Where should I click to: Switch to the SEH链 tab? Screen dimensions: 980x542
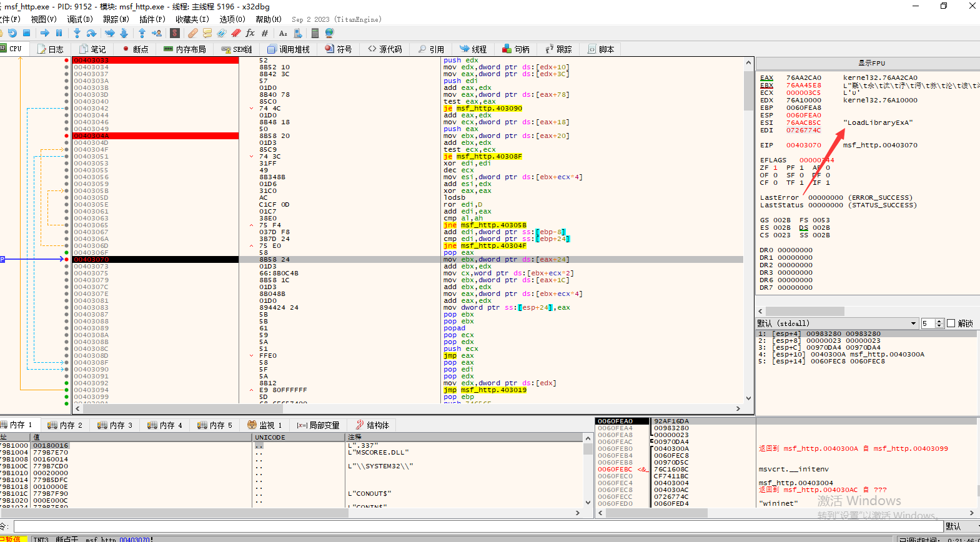coord(237,49)
